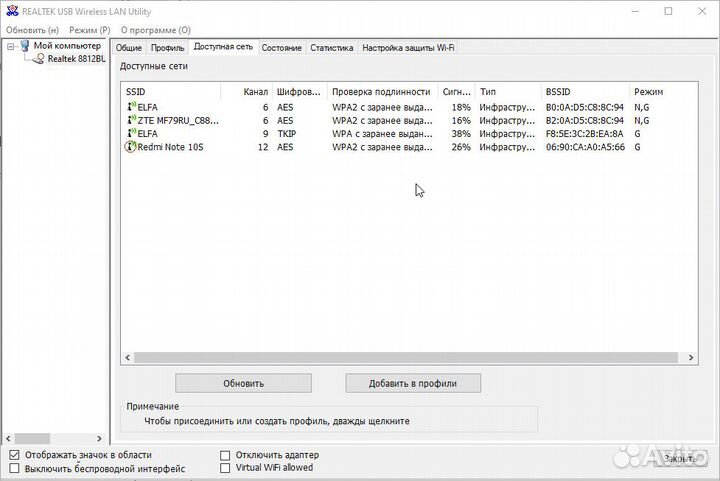Click BSSID 'B0:0A:D5:C8:8C:94'
The width and height of the screenshot is (720, 481).
click(x=585, y=107)
